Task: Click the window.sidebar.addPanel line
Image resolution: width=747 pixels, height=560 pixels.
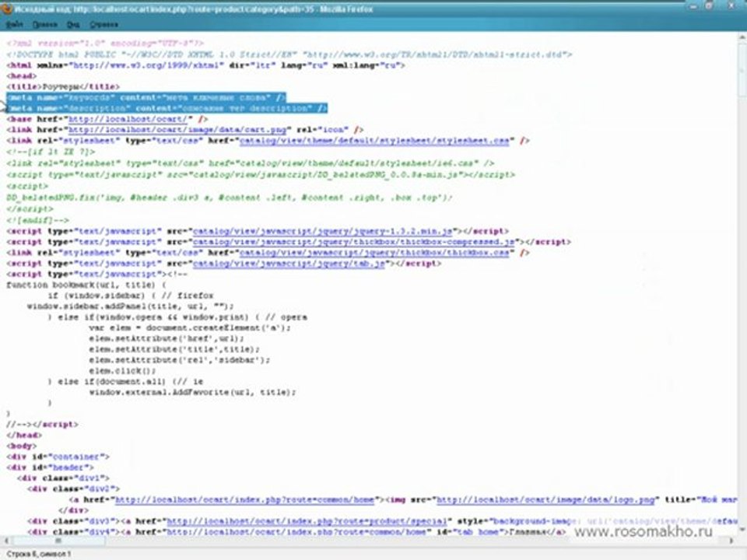Action: (131, 306)
